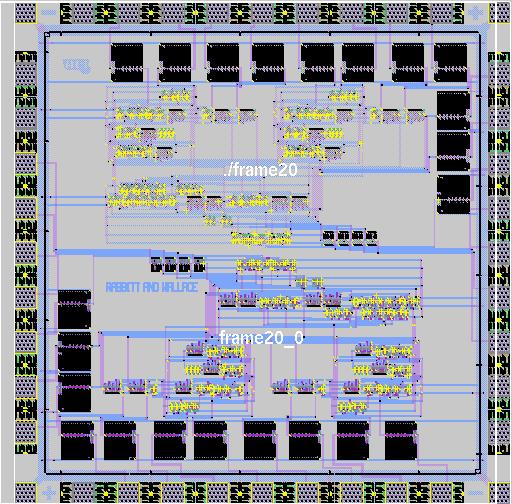Click the 'RABBITT AND WALLACE' layout text
This screenshot has height=504, width=512.
pyautogui.click(x=152, y=287)
